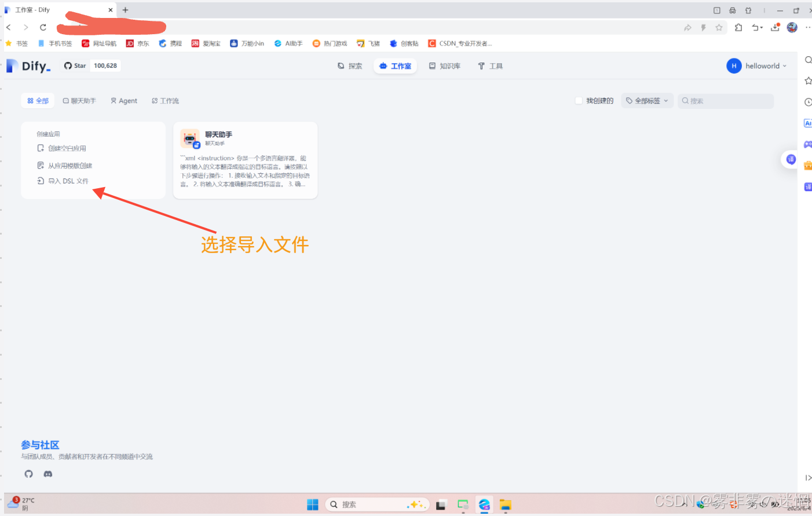Switch to the 工作室 (Studio) tab

395,66
